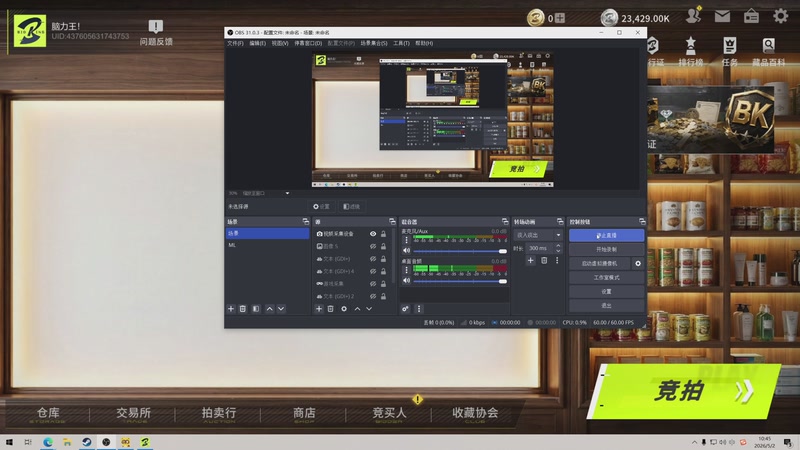Click the green 竞拍 button
The image size is (800, 450).
coord(684,391)
